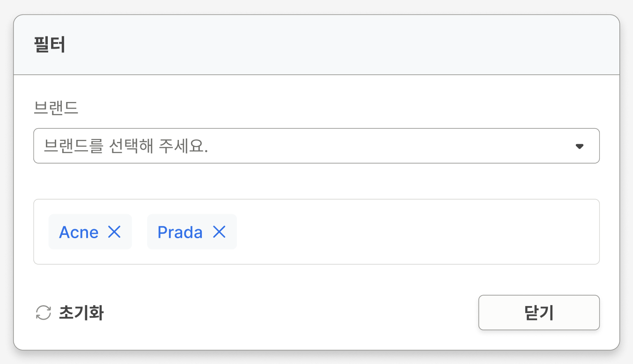
Task: Click the 초기화 reset text
Action: tap(81, 313)
